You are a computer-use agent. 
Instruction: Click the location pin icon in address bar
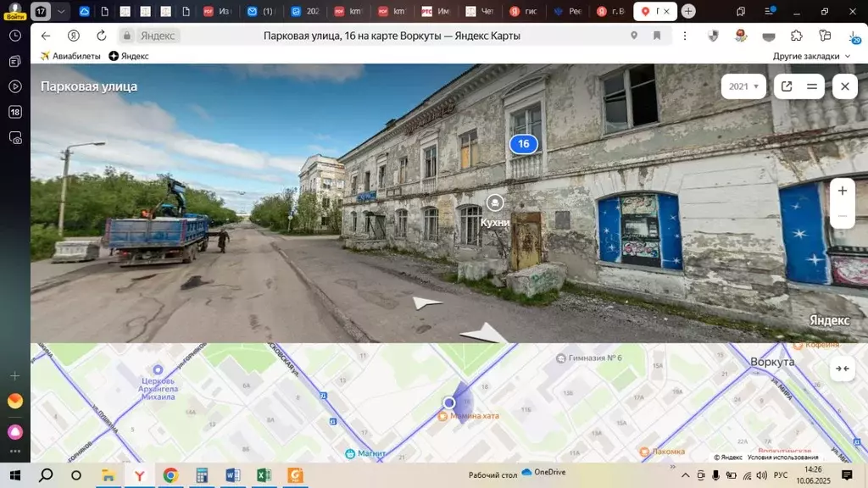pyautogui.click(x=634, y=36)
